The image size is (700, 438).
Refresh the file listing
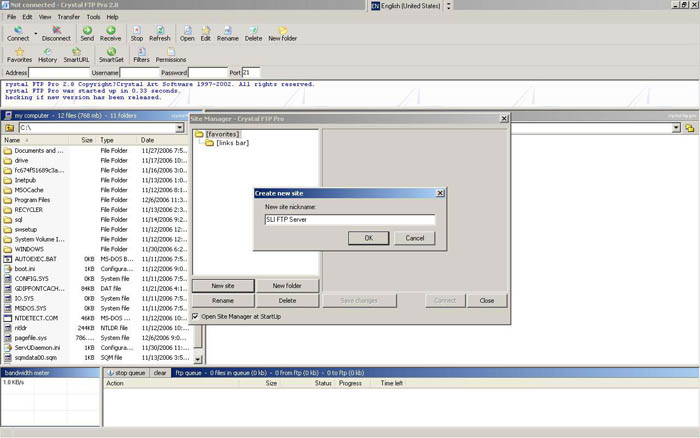[160, 33]
